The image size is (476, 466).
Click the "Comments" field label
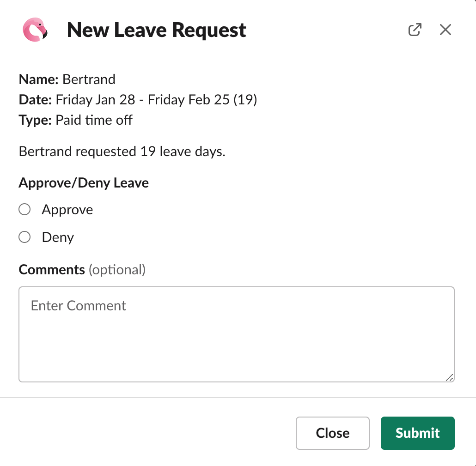pyautogui.click(x=52, y=269)
